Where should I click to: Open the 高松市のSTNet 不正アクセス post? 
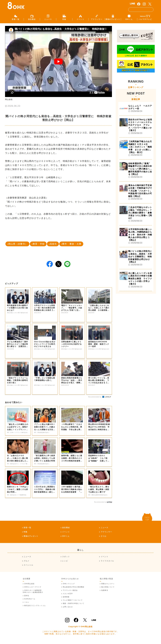(x=136, y=126)
